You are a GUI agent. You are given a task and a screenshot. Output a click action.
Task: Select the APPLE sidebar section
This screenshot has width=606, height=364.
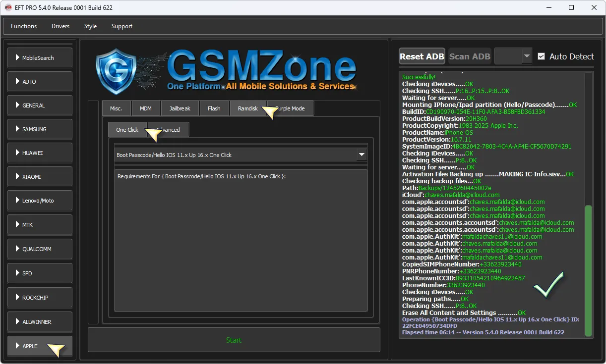pyautogui.click(x=40, y=346)
